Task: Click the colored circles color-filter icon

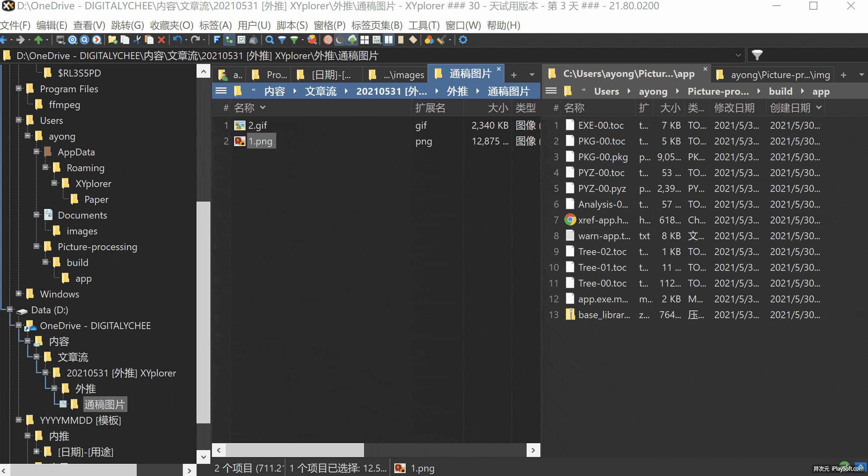Action: tap(429, 40)
